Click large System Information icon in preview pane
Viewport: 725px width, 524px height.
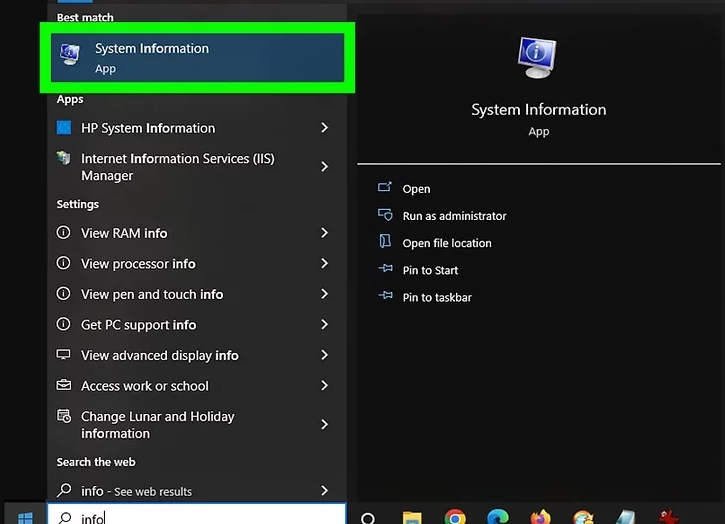pyautogui.click(x=537, y=58)
